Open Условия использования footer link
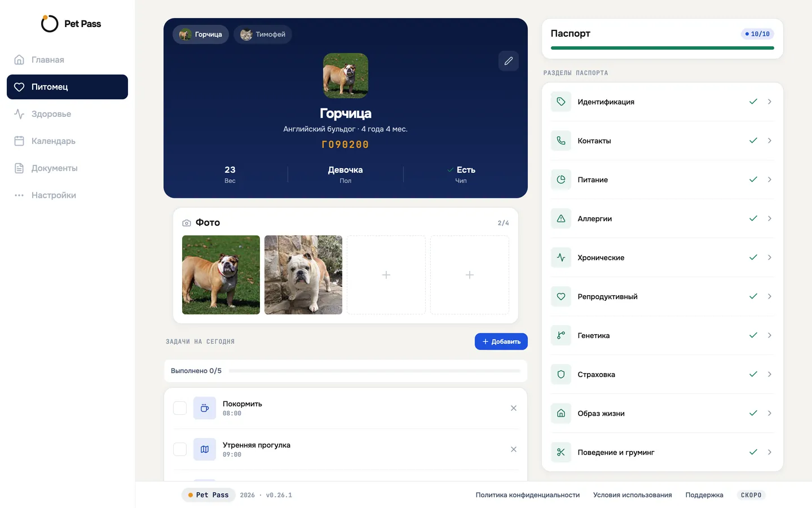812x508 pixels. click(633, 495)
